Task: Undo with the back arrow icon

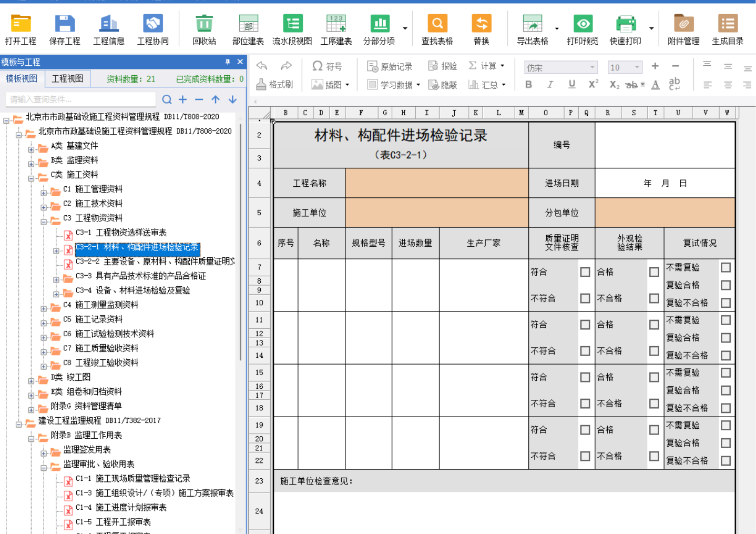Action: tap(262, 66)
